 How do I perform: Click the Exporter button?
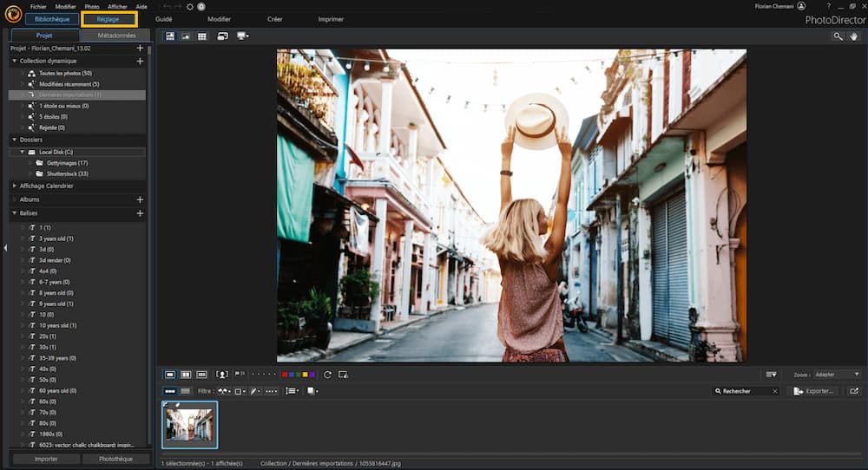[814, 391]
